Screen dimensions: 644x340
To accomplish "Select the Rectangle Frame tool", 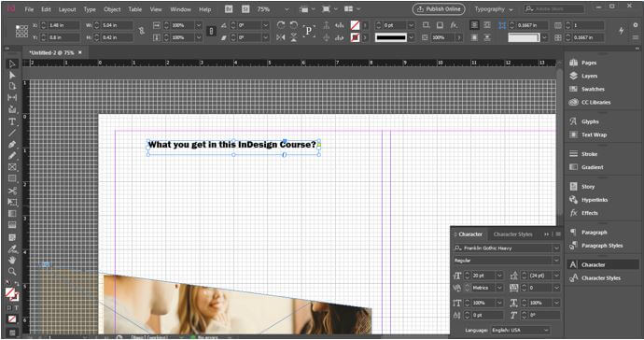I will click(x=12, y=167).
